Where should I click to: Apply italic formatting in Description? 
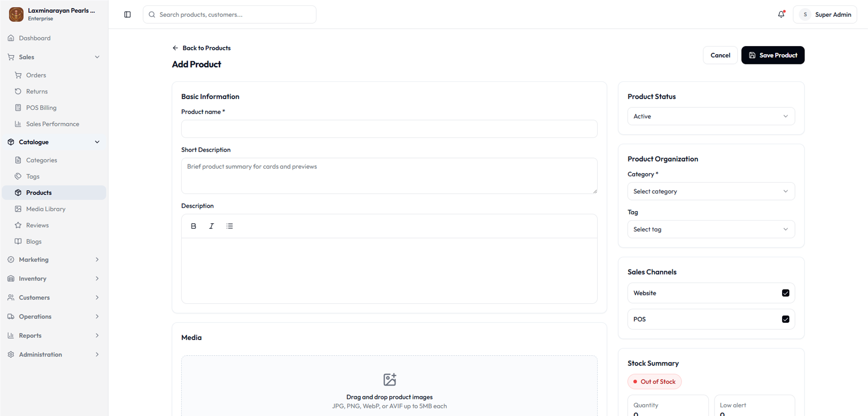pyautogui.click(x=212, y=226)
